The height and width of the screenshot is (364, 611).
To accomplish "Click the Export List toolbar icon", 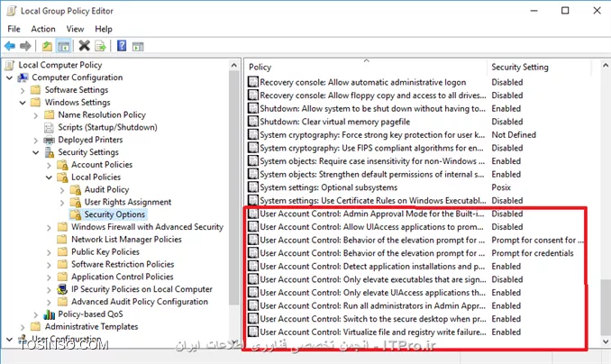I will [101, 46].
